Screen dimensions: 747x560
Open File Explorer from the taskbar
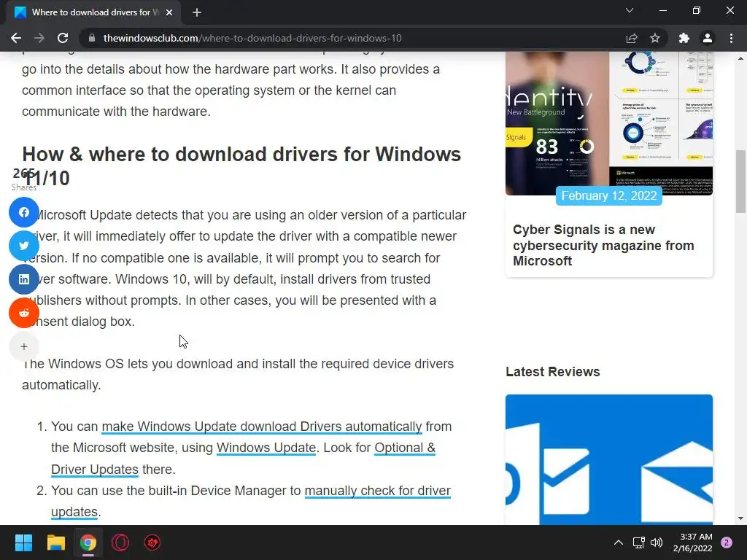coord(55,542)
